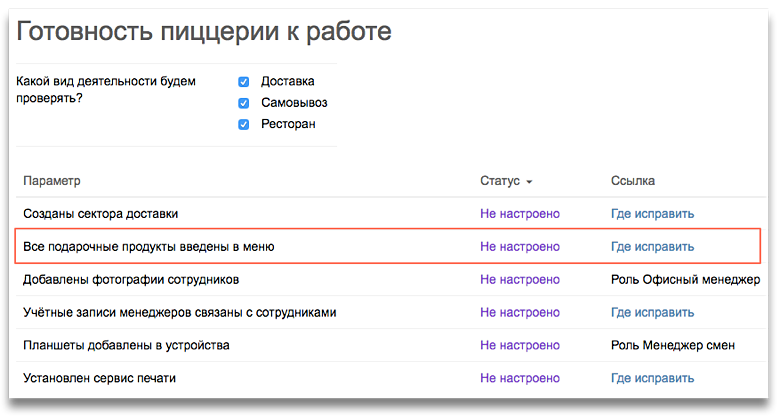This screenshot has height=418, width=780.
Task: Select the Самовывоз label text
Action: 294,103
